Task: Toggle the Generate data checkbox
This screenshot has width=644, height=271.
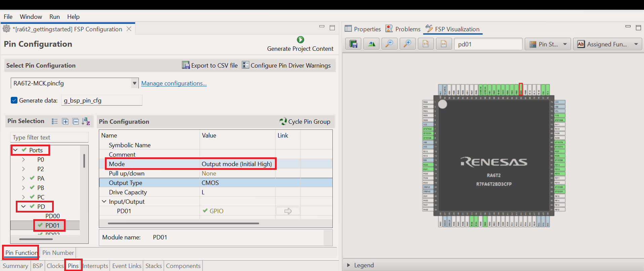Action: (14, 100)
